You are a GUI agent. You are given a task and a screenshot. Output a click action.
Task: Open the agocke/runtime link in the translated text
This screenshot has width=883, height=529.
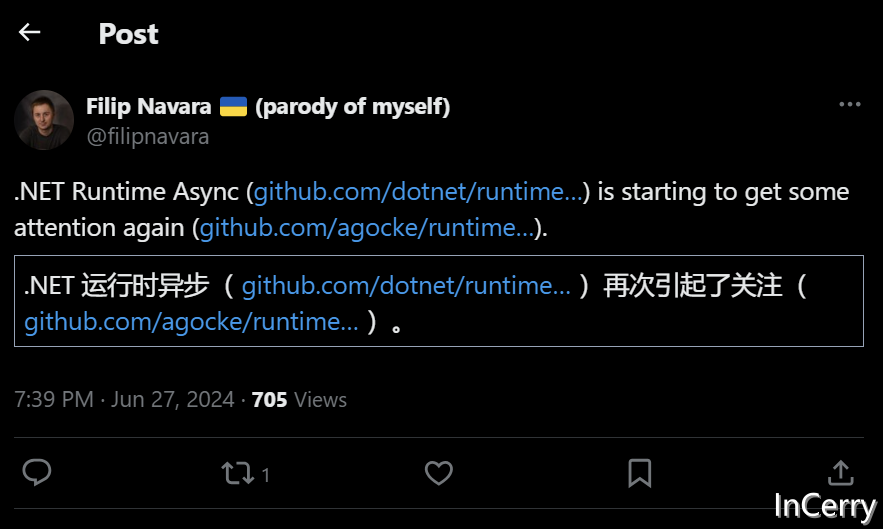[x=191, y=322]
